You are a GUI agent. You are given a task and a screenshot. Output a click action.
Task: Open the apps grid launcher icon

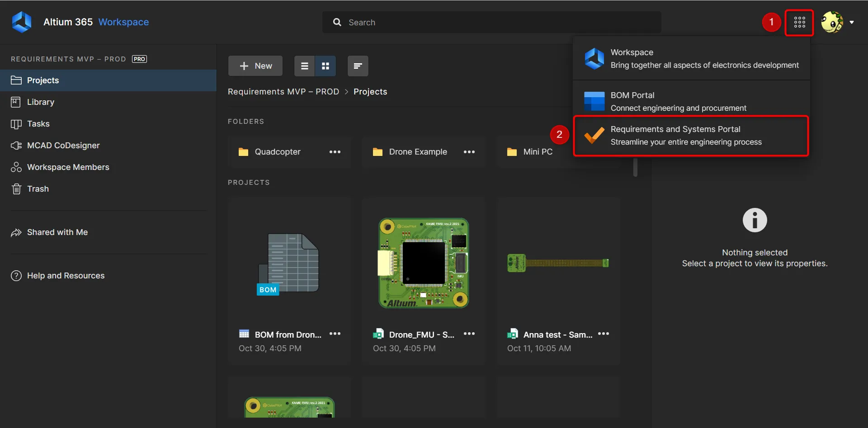click(799, 23)
